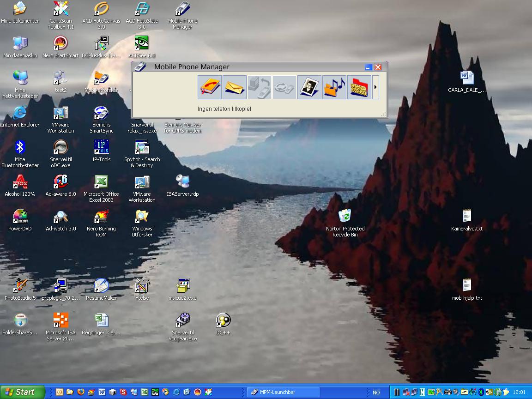Launch Word from the quick launch bar

(102, 392)
